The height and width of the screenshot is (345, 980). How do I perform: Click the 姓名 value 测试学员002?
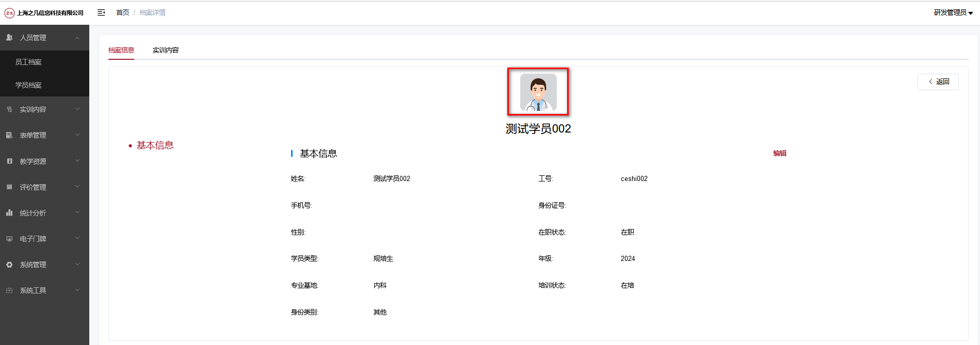(392, 178)
